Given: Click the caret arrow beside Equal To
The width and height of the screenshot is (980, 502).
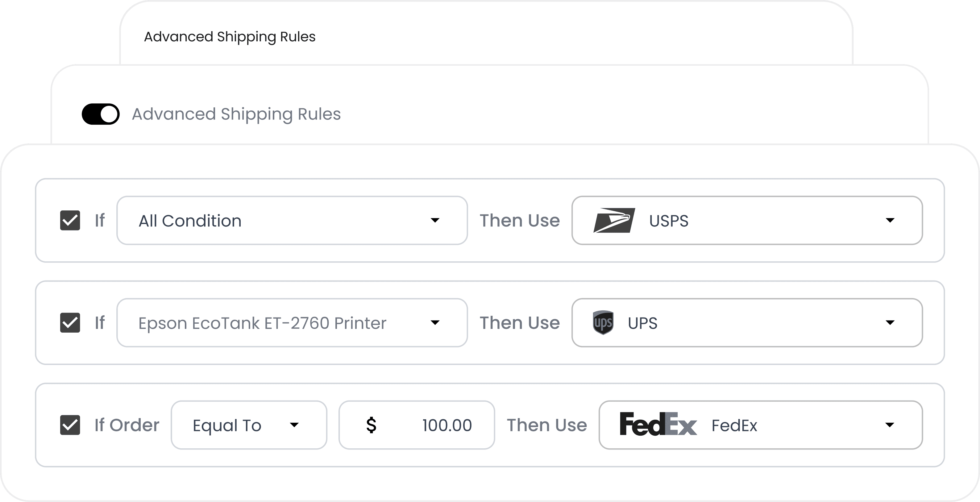Looking at the screenshot, I should tap(294, 425).
